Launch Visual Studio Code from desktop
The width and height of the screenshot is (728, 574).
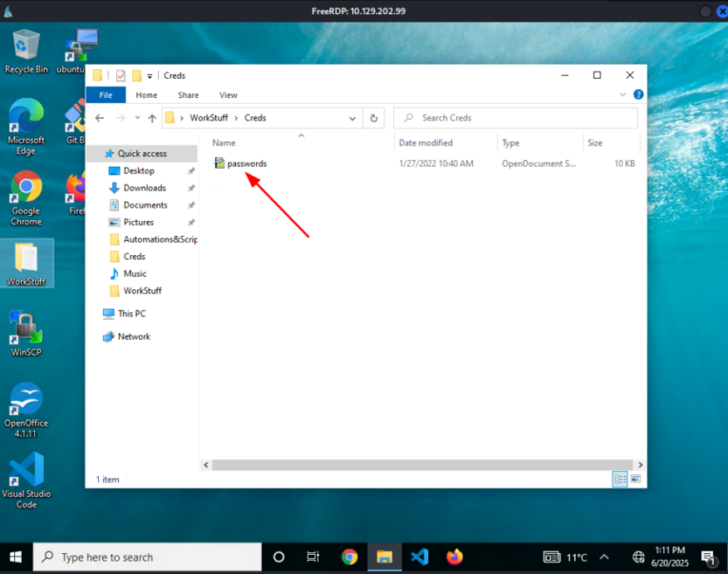coord(26,480)
